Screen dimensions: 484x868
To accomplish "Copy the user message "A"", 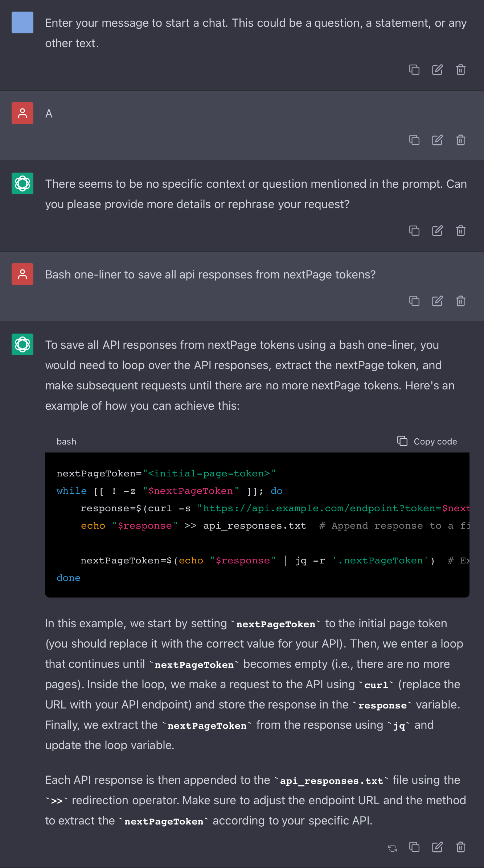I will click(x=414, y=140).
